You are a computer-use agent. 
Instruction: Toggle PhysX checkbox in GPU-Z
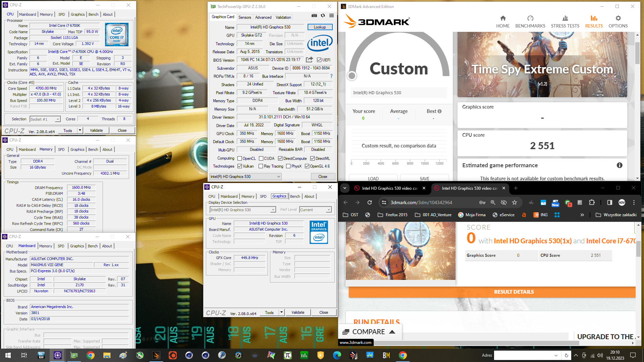tap(288, 166)
